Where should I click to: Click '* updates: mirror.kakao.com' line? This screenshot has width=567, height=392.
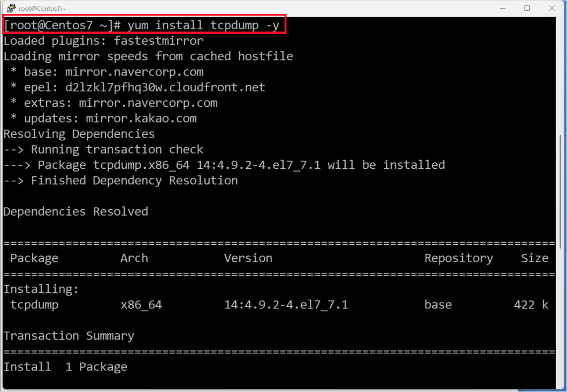(x=104, y=119)
